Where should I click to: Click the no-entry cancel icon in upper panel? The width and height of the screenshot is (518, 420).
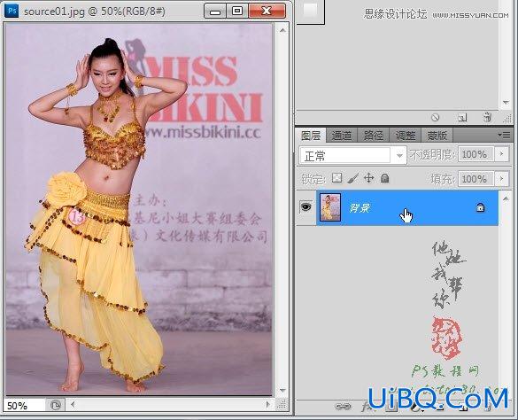tap(436, 117)
